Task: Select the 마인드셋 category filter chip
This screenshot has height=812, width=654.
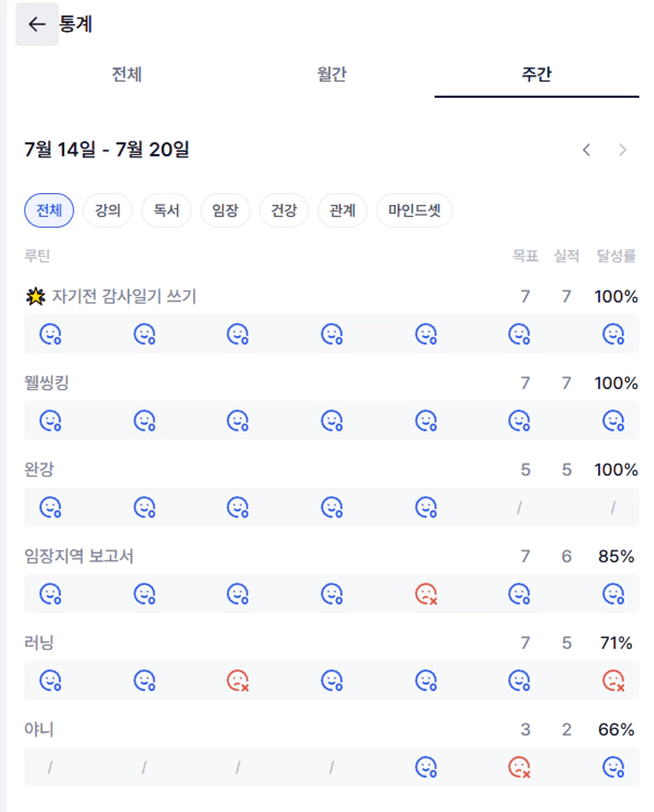Action: tap(414, 210)
